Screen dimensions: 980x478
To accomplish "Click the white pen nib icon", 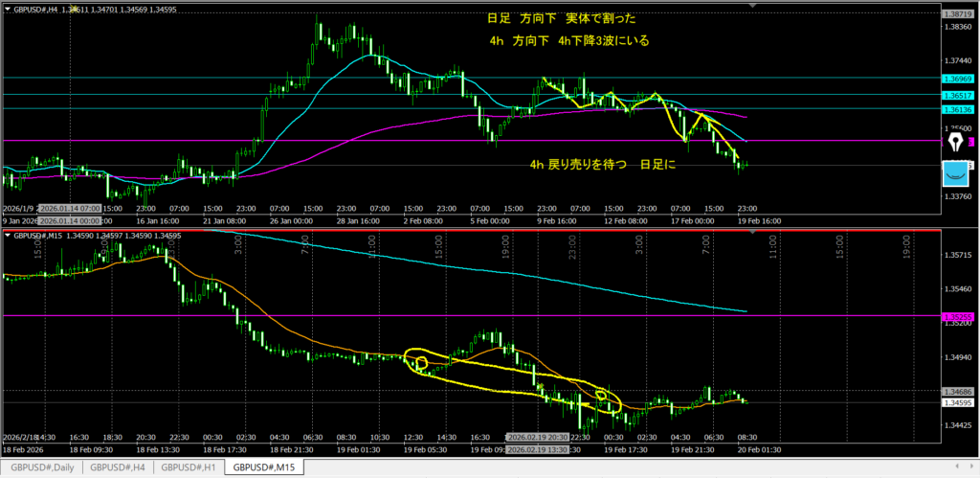I will [955, 142].
